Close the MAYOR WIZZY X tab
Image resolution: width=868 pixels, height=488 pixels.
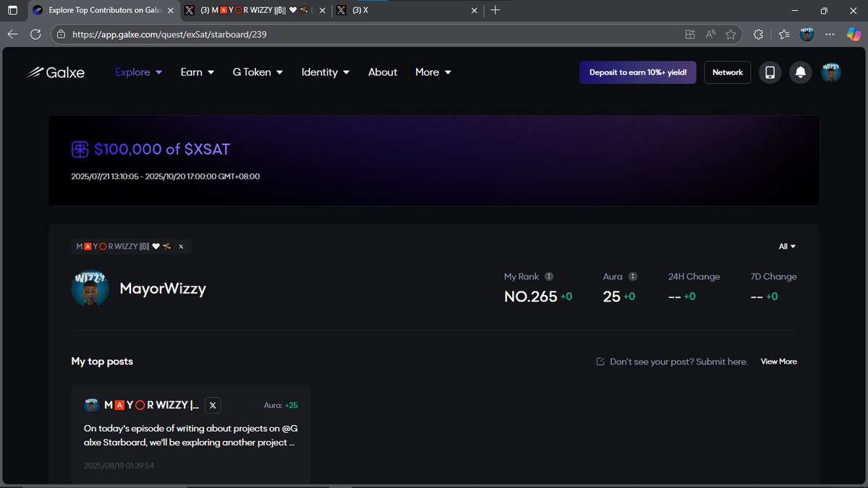(x=322, y=11)
